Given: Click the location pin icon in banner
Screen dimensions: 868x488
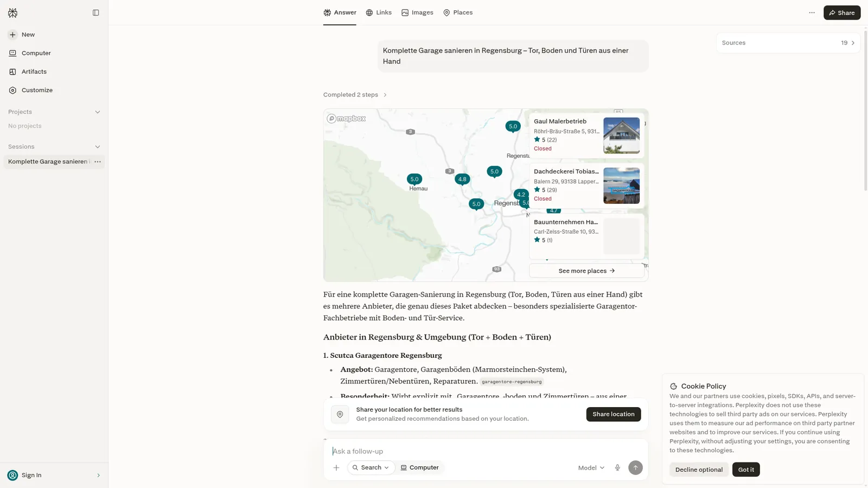Looking at the screenshot, I should click(340, 415).
